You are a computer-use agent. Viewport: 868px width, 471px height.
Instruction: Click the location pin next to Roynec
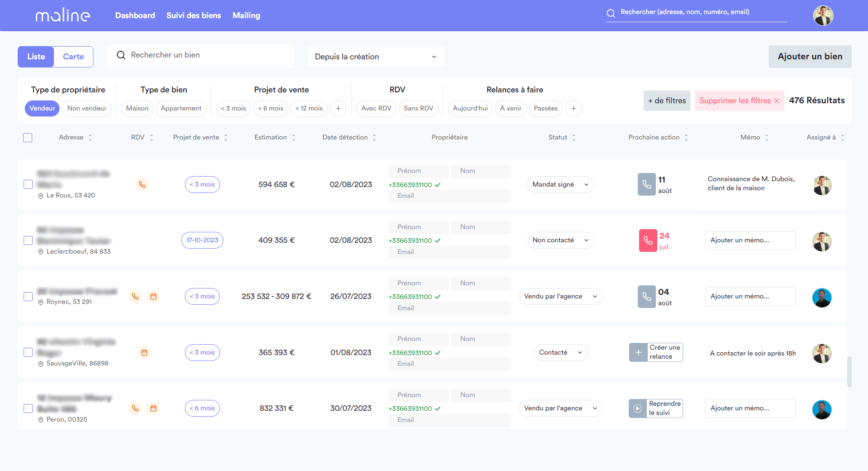41,301
